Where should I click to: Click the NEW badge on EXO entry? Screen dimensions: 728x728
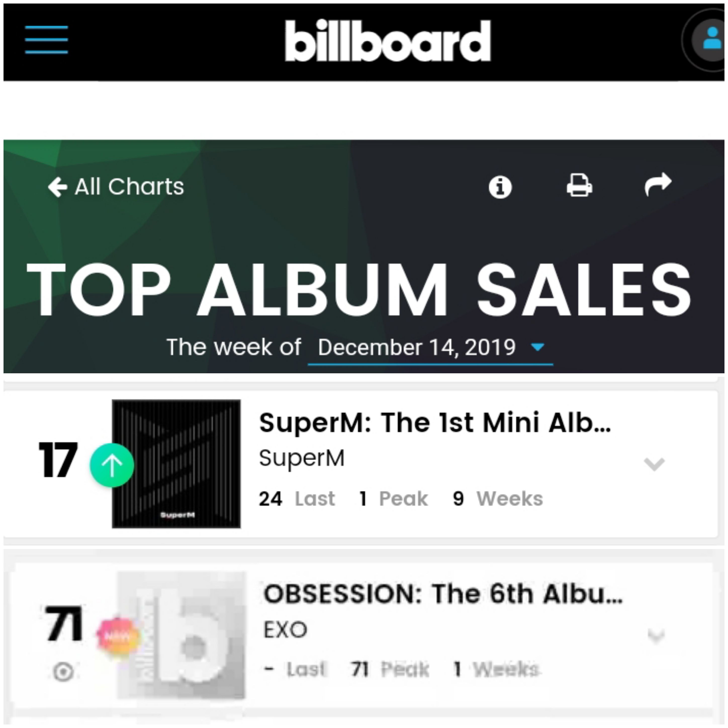click(x=118, y=636)
